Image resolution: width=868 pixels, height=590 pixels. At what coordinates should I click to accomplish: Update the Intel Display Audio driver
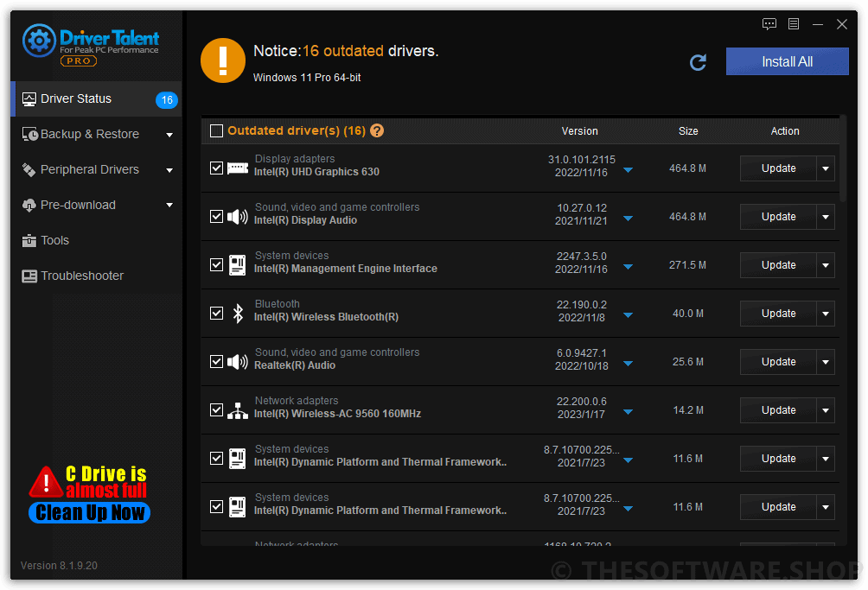(x=778, y=217)
